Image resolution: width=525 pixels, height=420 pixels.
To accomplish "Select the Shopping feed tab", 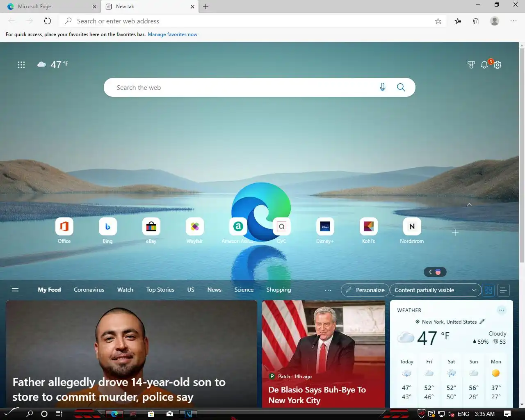I will (278, 290).
